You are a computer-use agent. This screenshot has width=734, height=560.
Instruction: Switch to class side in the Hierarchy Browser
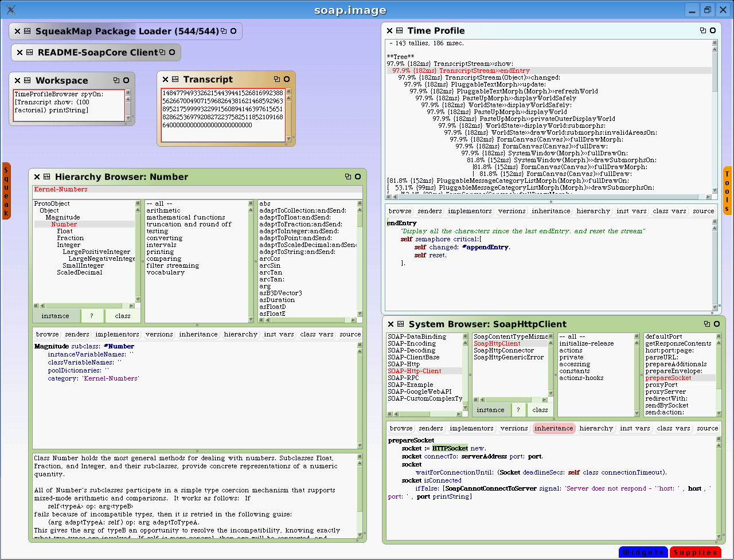(122, 315)
